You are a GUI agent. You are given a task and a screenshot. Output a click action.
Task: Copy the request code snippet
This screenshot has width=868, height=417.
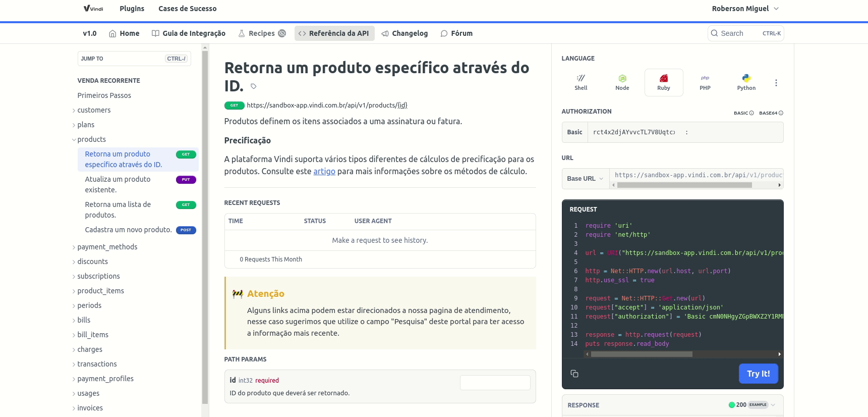574,374
